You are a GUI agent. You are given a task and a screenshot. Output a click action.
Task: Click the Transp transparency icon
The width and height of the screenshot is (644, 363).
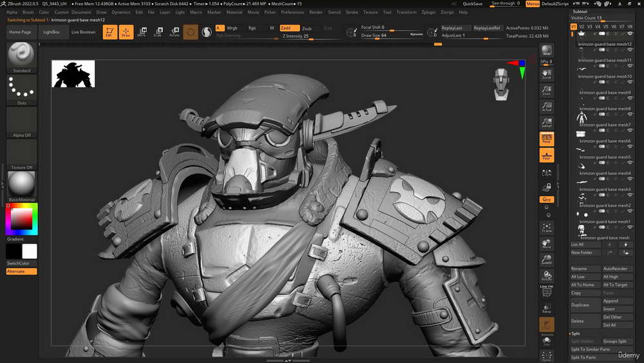[546, 308]
